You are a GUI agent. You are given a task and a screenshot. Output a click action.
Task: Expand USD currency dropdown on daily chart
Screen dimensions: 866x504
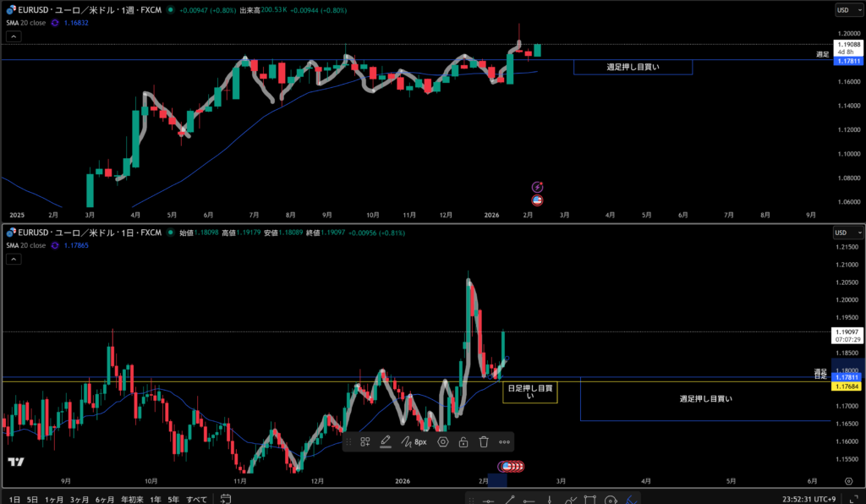848,232
